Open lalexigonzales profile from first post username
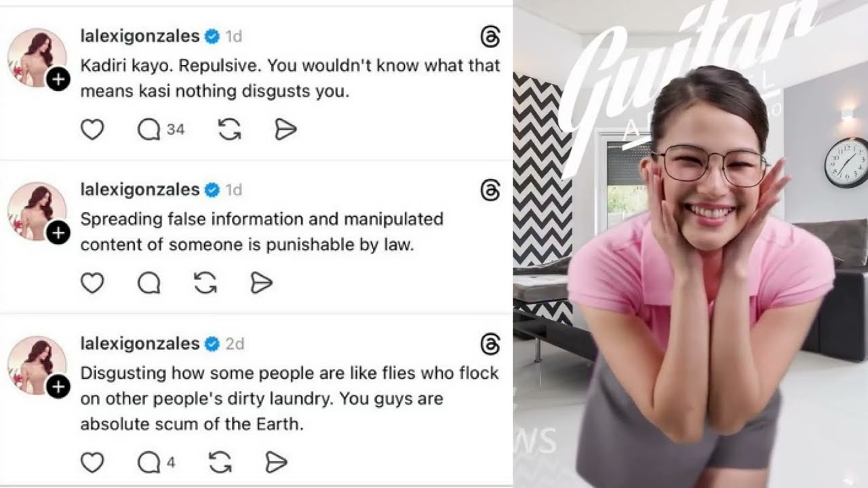Screen dimensions: 868x488 (x=140, y=35)
